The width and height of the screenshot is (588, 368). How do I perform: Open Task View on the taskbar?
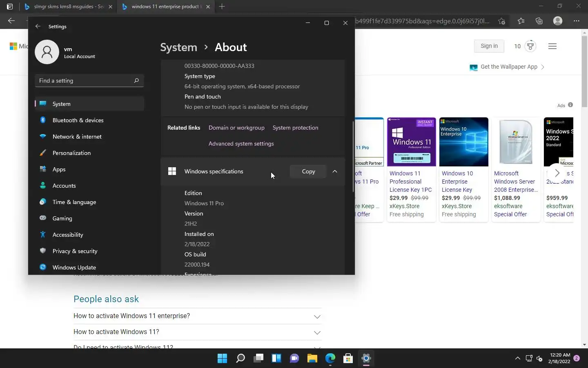click(258, 359)
